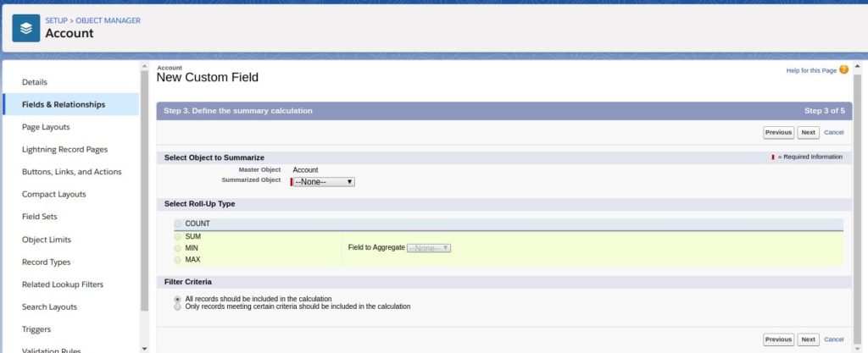Click the Select Object to Summarize heading
868x353 pixels.
click(x=214, y=157)
